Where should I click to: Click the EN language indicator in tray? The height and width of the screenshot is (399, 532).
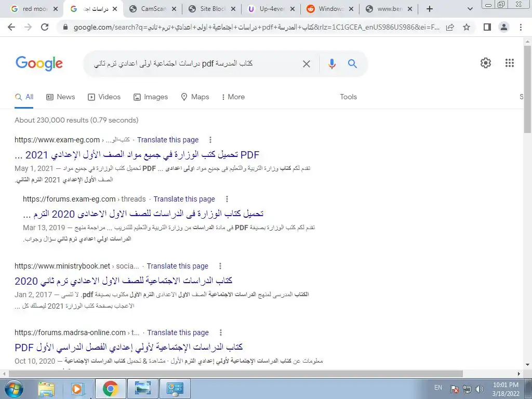click(x=438, y=388)
